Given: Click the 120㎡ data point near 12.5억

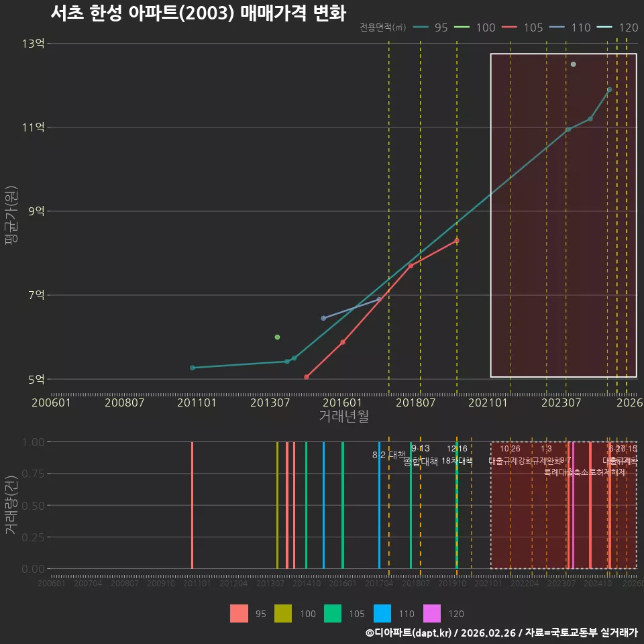Looking at the screenshot, I should (574, 64).
